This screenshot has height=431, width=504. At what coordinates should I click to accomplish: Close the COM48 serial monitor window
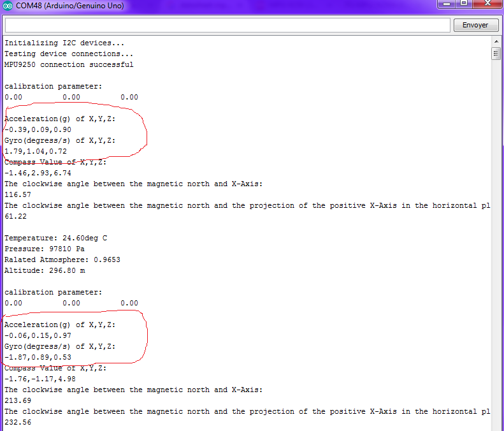[x=487, y=4]
